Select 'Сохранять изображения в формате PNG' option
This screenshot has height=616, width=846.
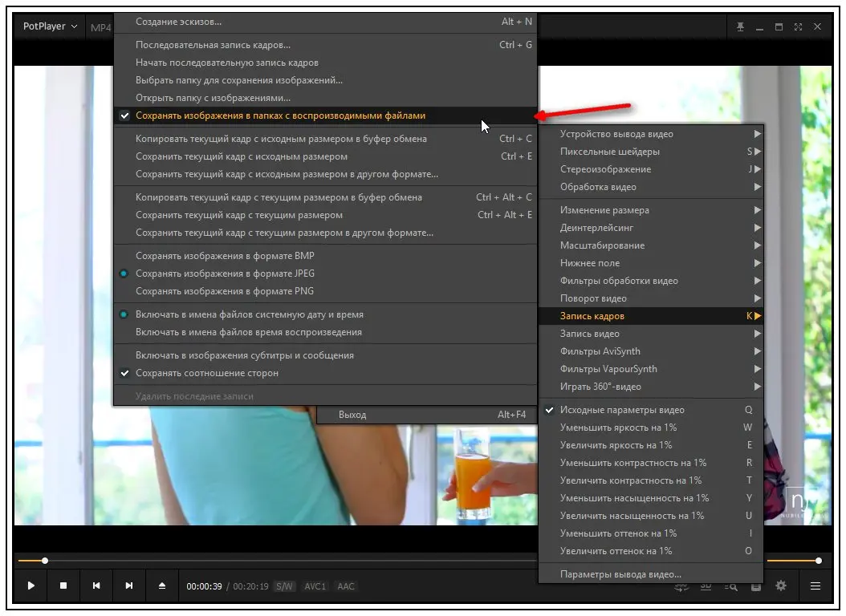click(225, 291)
